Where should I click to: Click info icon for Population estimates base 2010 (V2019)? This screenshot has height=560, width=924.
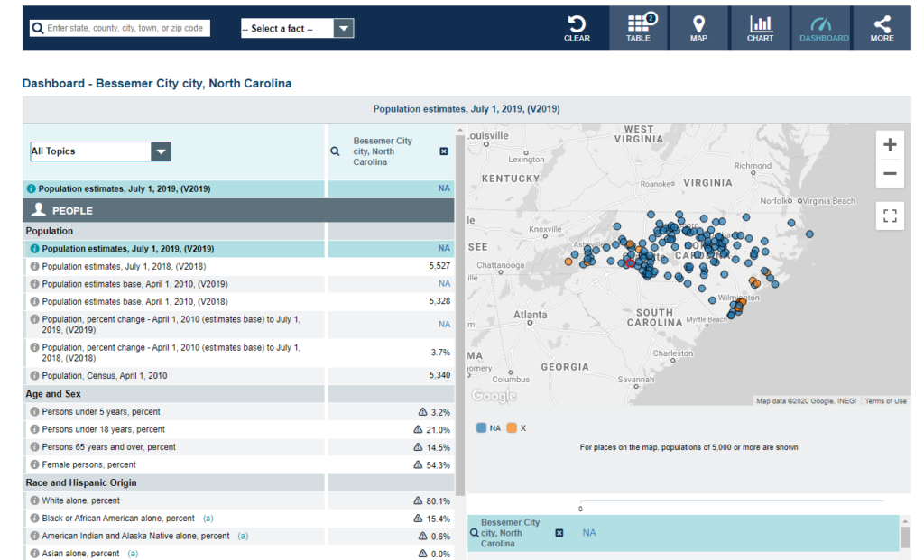pyautogui.click(x=35, y=284)
